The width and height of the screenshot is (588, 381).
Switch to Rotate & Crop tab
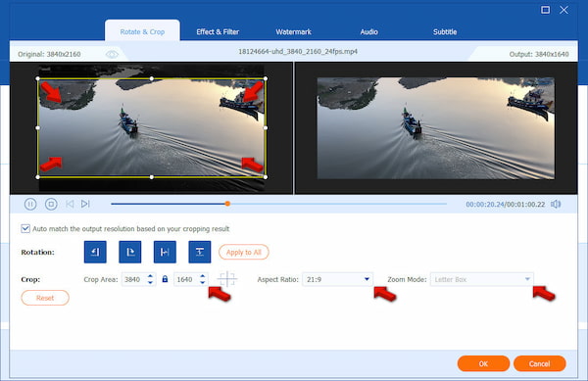coord(142,32)
